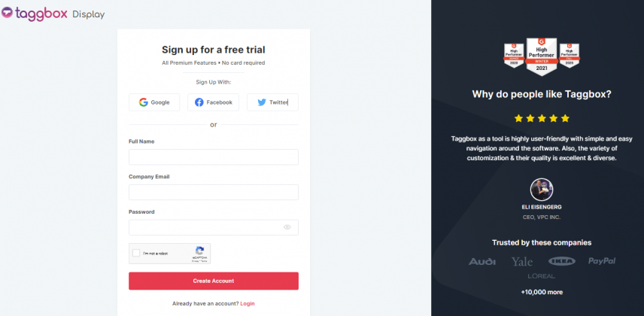Click the IKEA logo
Viewport: 644px width, 316px height.
click(561, 261)
